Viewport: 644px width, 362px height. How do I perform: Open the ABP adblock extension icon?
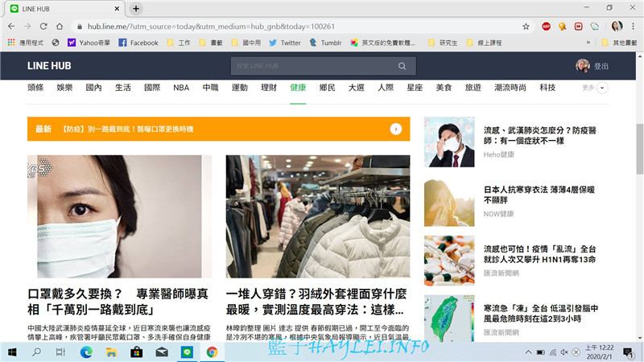pos(546,27)
